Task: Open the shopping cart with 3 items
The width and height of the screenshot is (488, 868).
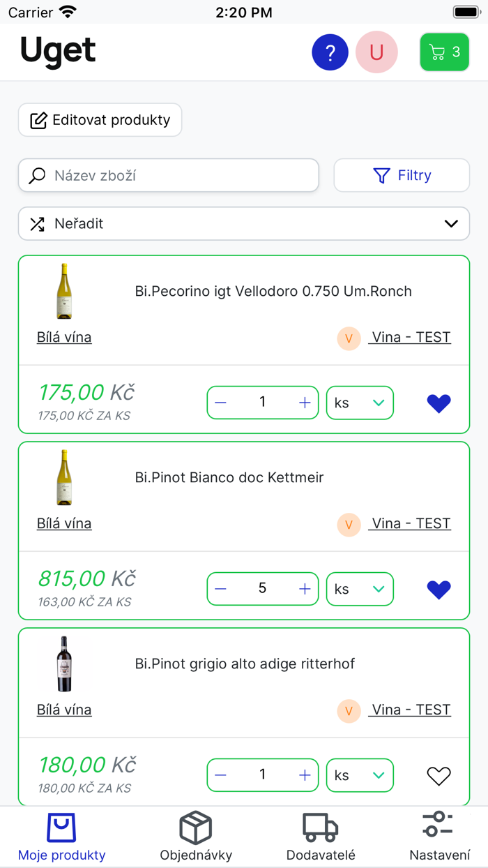Action: point(444,52)
